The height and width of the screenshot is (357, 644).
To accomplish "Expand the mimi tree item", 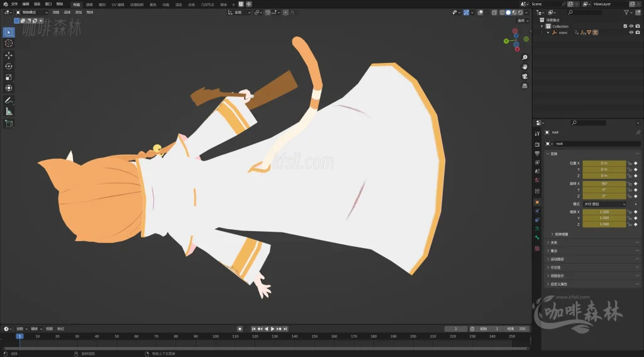I will tap(548, 33).
